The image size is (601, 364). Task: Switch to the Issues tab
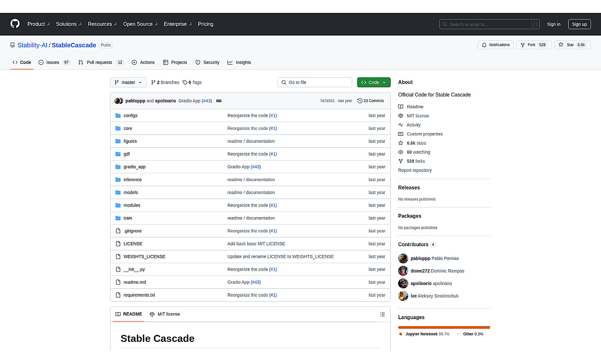[55, 62]
